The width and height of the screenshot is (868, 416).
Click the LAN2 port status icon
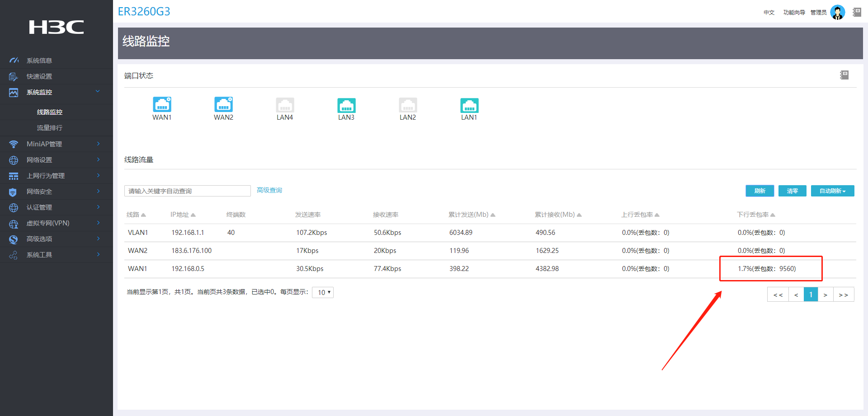pos(408,105)
